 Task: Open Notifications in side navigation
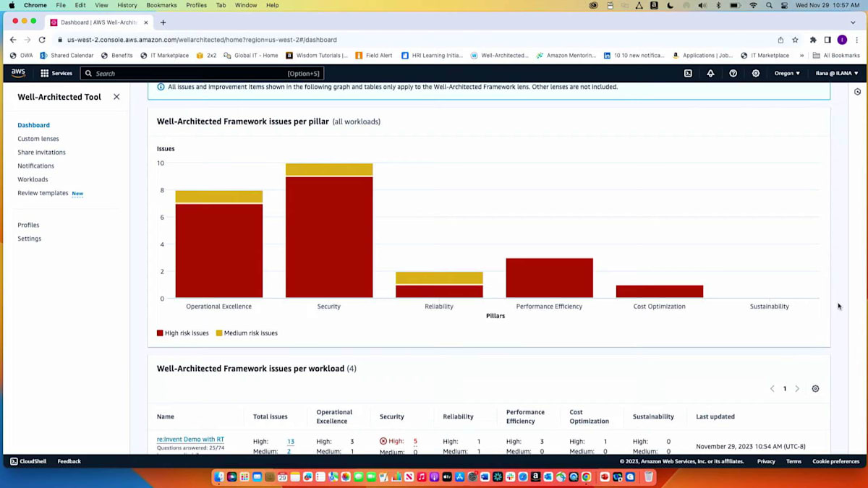click(x=35, y=166)
